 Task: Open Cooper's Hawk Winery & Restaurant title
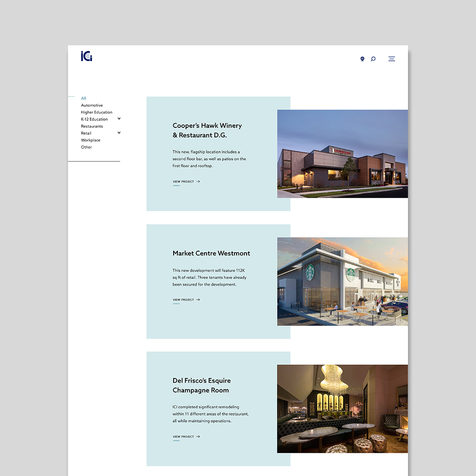tap(207, 130)
